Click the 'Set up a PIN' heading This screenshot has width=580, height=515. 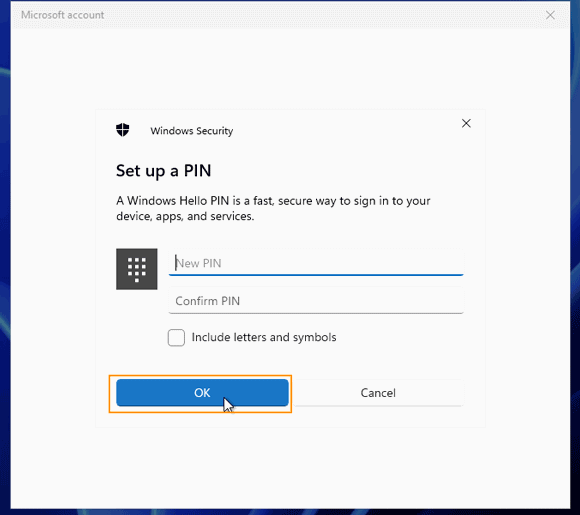point(163,171)
